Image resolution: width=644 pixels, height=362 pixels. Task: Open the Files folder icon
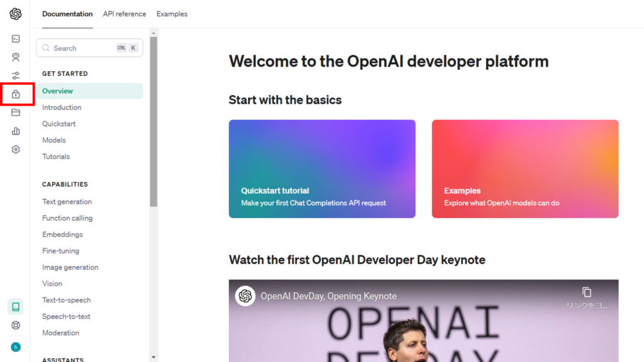(16, 112)
